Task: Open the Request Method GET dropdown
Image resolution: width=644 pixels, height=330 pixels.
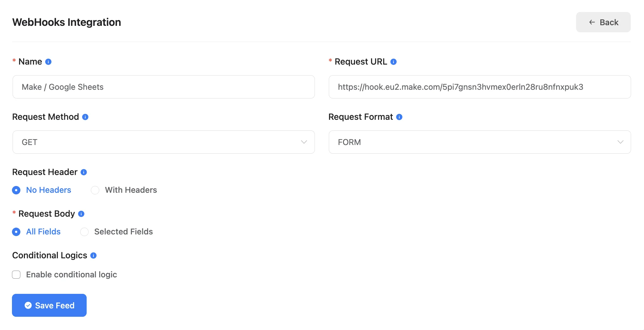Action: pos(164,142)
